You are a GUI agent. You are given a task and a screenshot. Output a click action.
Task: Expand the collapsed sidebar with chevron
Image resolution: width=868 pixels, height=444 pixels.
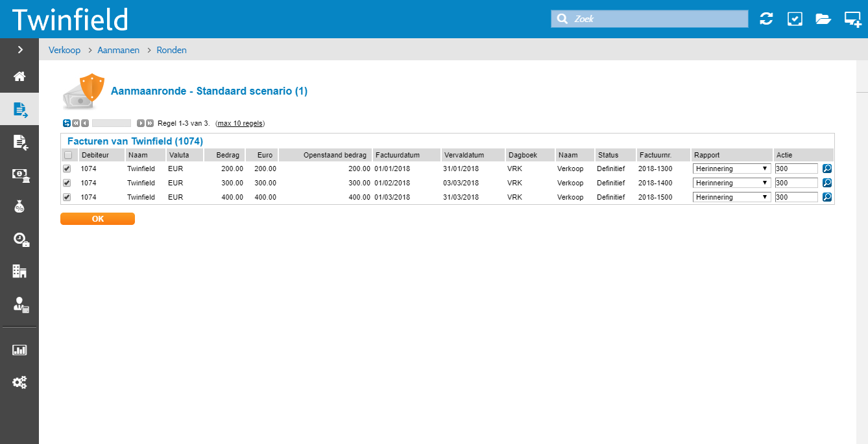(20, 49)
